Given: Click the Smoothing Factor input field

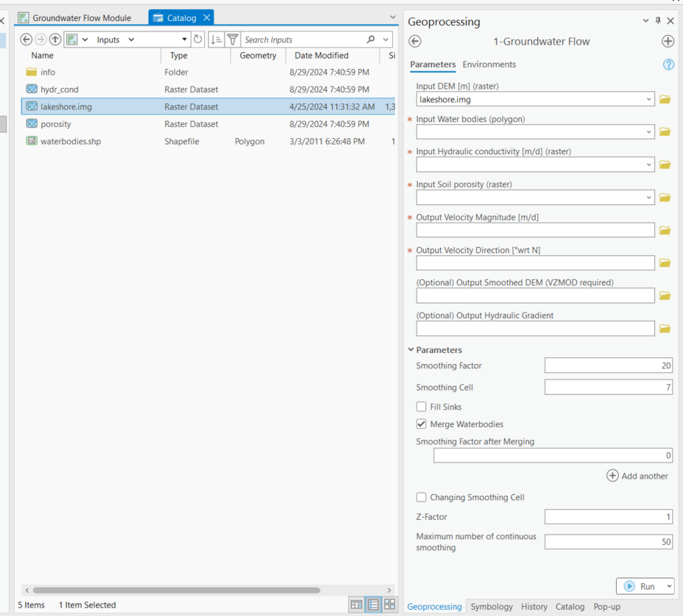Looking at the screenshot, I should 608,366.
